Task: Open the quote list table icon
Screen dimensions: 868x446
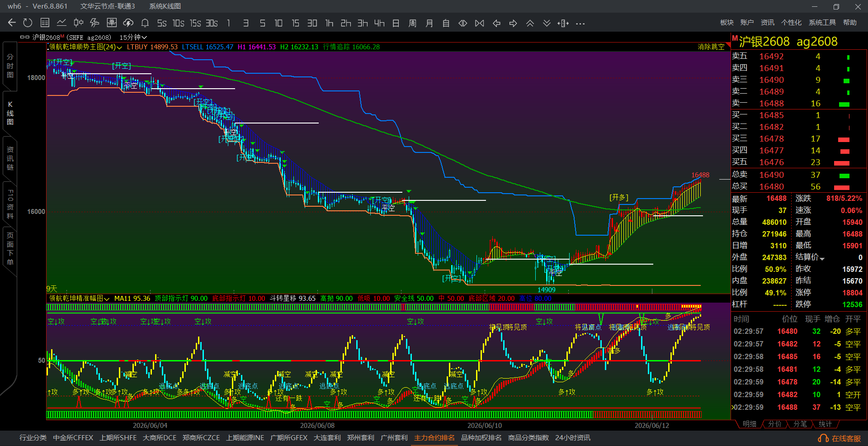Action: pyautogui.click(x=45, y=23)
